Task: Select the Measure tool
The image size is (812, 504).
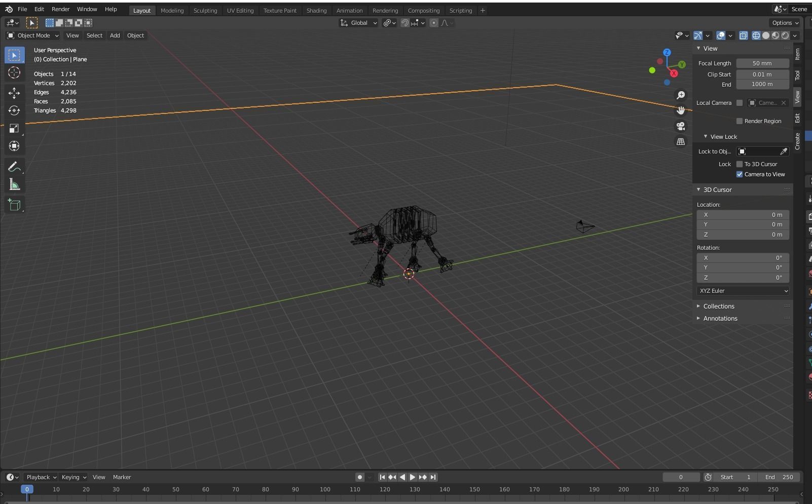Action: pyautogui.click(x=14, y=184)
